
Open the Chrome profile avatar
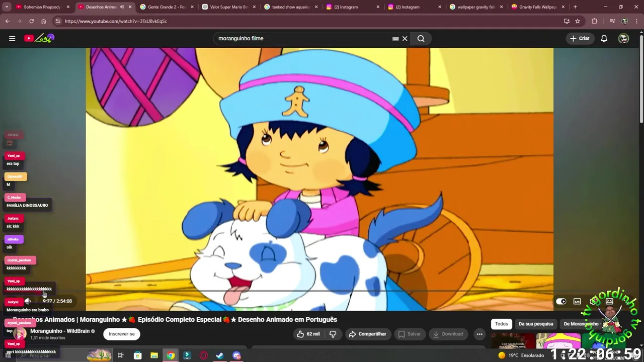(624, 21)
